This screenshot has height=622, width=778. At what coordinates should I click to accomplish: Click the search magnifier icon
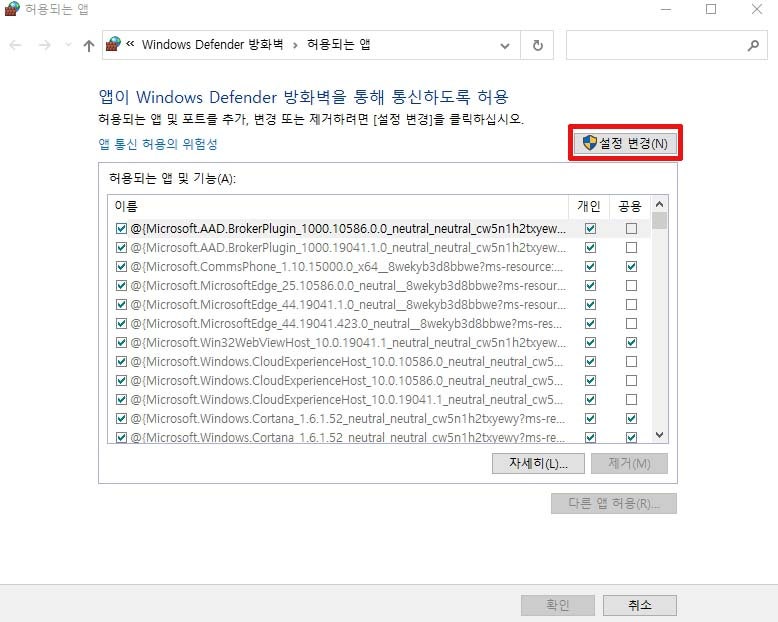click(x=753, y=46)
